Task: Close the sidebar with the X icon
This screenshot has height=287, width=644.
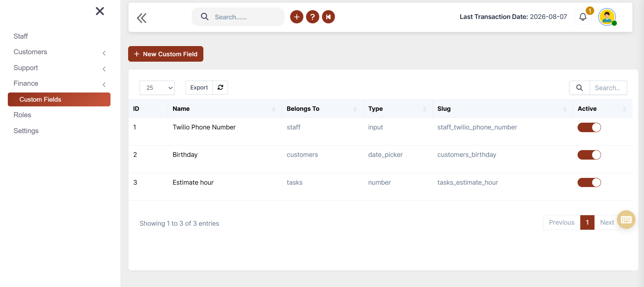Action: click(x=100, y=11)
